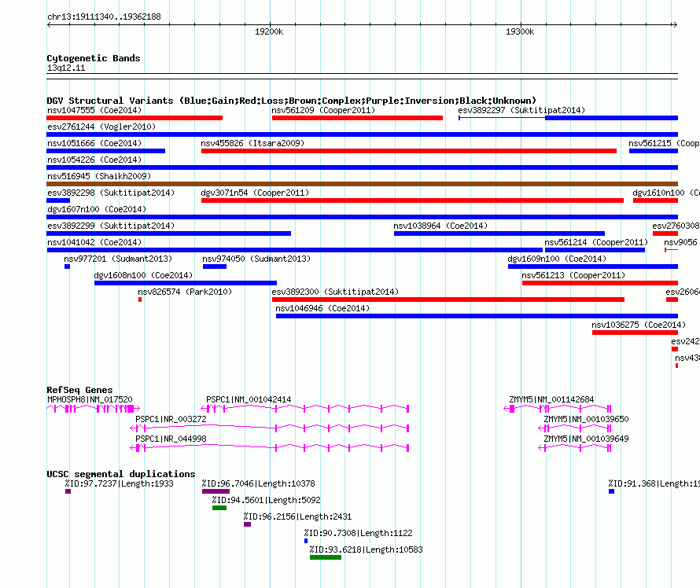Image resolution: width=700 pixels, height=588 pixels.
Task: Click the MPHOSPH8|NM_017520 gene model
Action: (94, 408)
